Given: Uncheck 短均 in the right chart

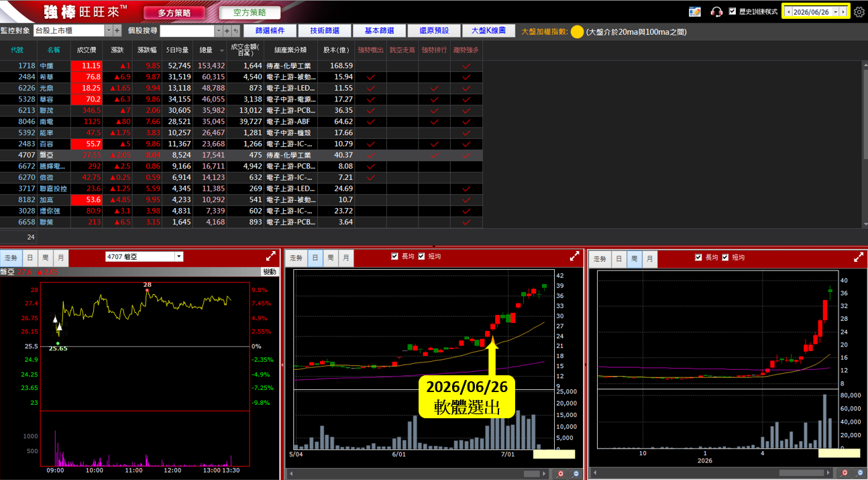Looking at the screenshot, I should [x=725, y=257].
